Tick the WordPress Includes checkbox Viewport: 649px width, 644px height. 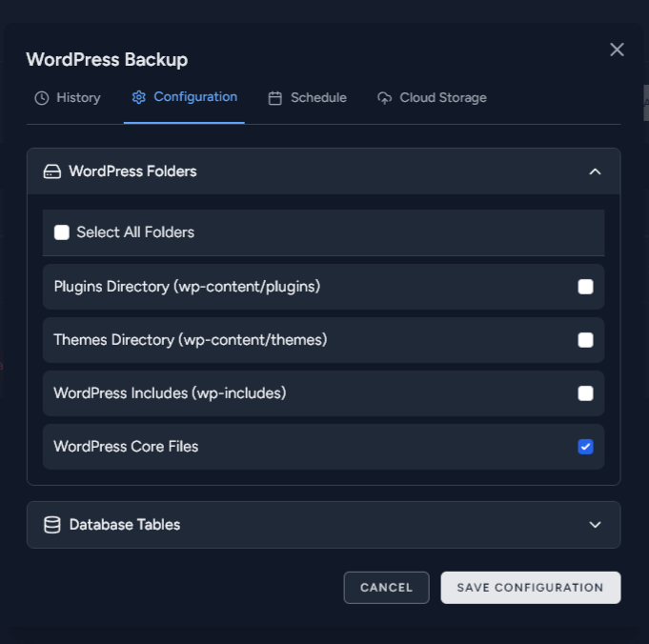585,393
